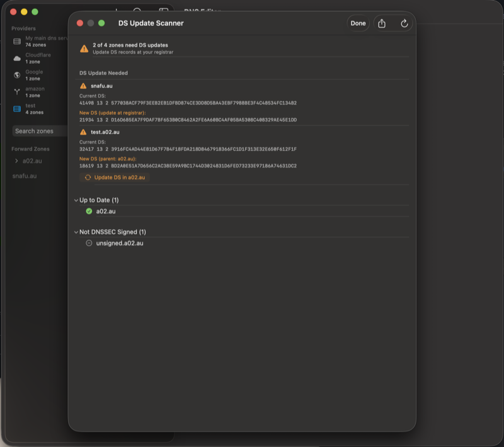504x447 pixels.
Task: Collapse the Not DNSSEC Signed section
Action: tap(76, 232)
